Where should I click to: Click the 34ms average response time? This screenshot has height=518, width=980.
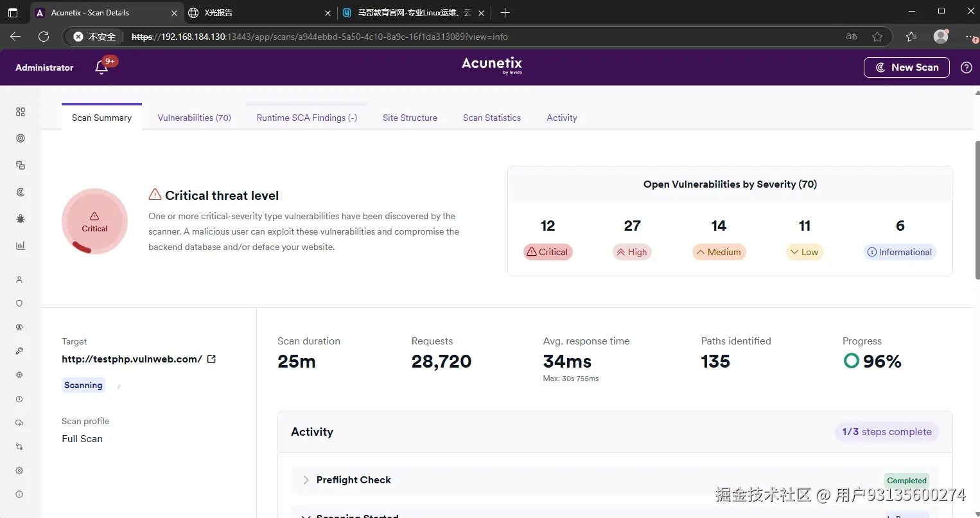(x=567, y=362)
